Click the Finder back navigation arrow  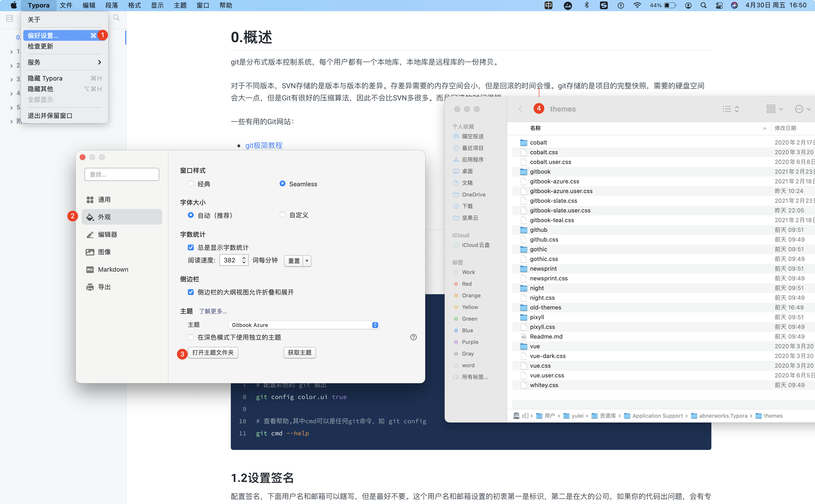[x=520, y=109]
